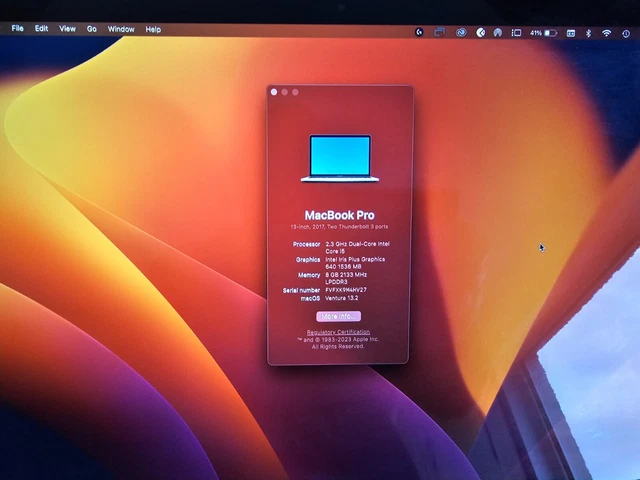This screenshot has width=640, height=480.
Task: Click the Intel Iris Plus Graphics value
Action: coord(355,263)
